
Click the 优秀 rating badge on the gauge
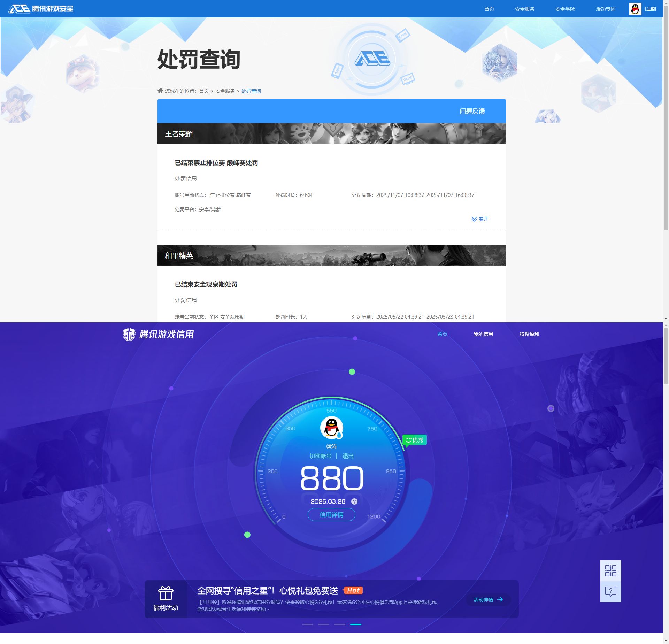click(414, 440)
